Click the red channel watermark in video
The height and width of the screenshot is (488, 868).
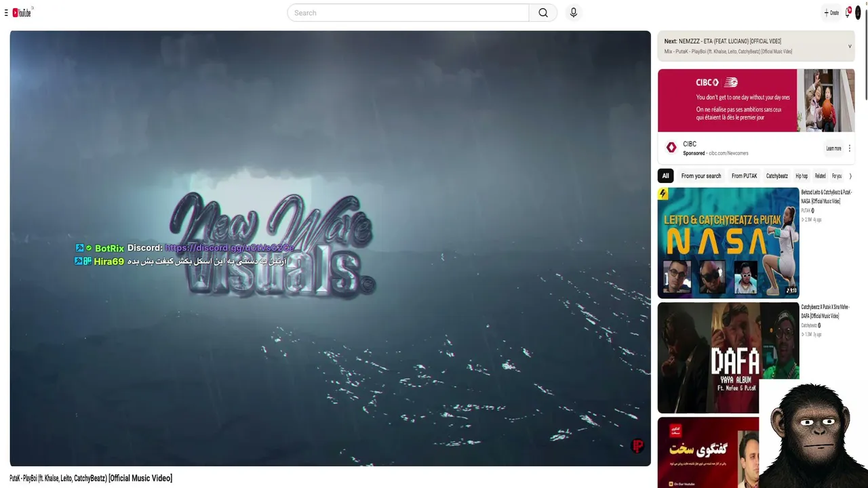(637, 445)
